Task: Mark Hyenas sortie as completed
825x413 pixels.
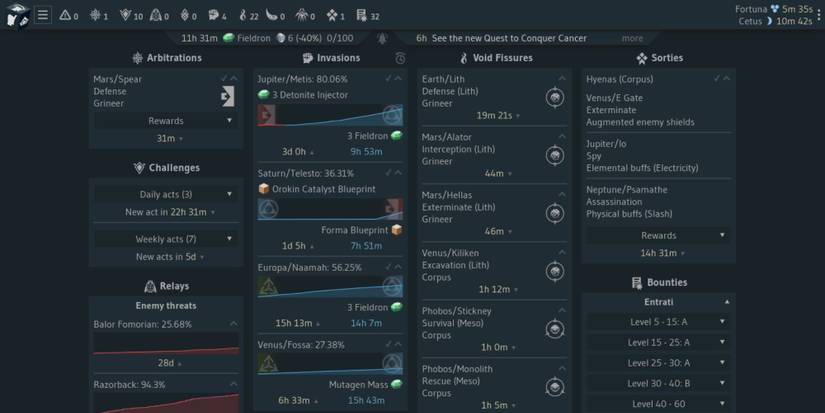Action: pyautogui.click(x=717, y=78)
